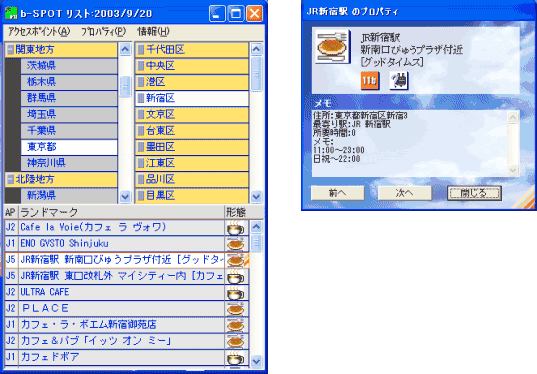Click the b-SPOT app icon in title bar
The height and width of the screenshot is (374, 537).
(x=11, y=13)
